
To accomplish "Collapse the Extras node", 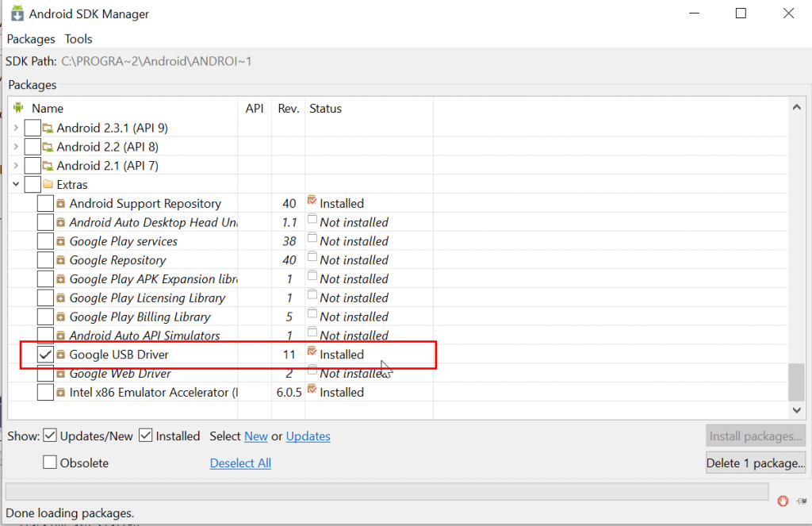I will [x=16, y=185].
